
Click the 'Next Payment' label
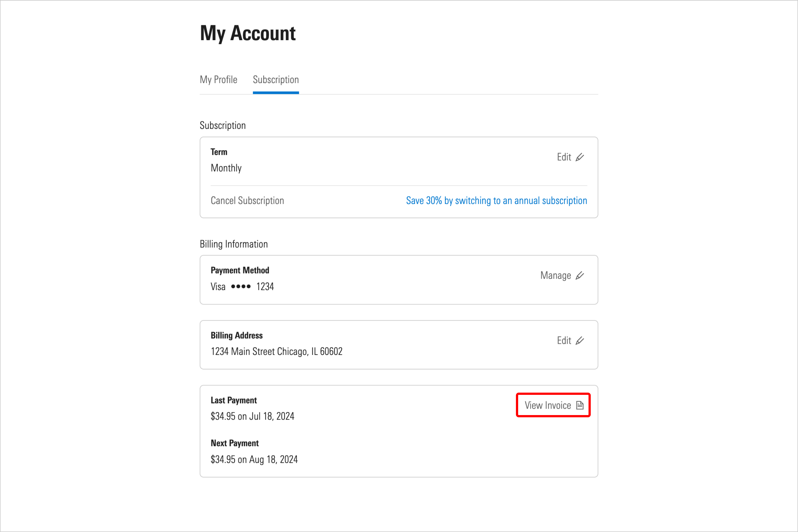pos(235,443)
